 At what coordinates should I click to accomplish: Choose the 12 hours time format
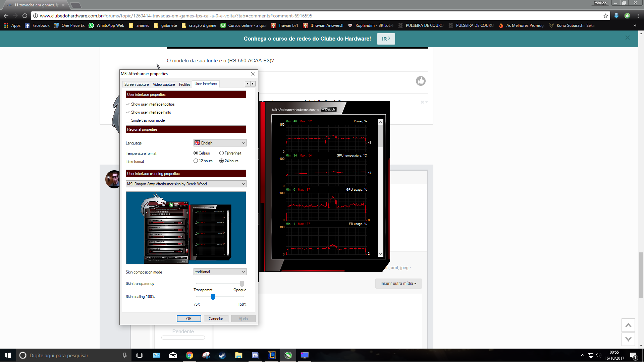(203, 161)
